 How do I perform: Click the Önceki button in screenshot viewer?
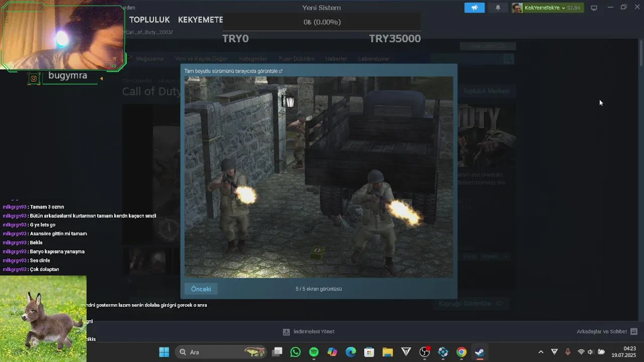click(x=201, y=289)
